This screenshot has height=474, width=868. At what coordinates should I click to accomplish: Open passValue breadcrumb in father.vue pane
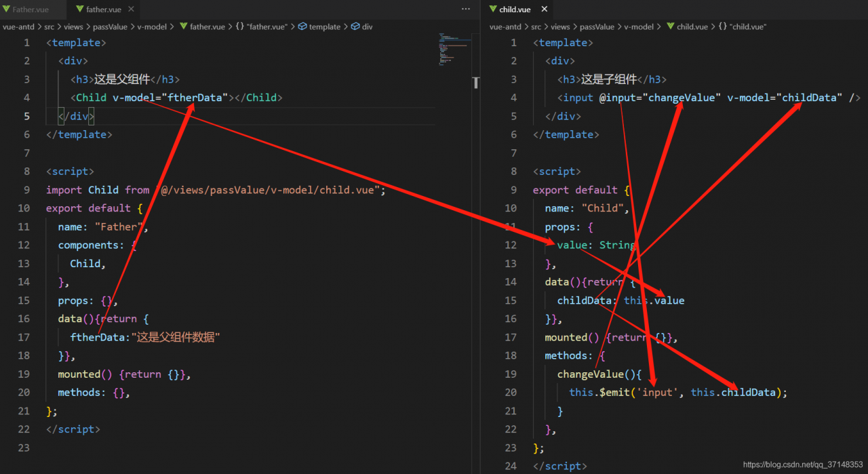point(110,26)
